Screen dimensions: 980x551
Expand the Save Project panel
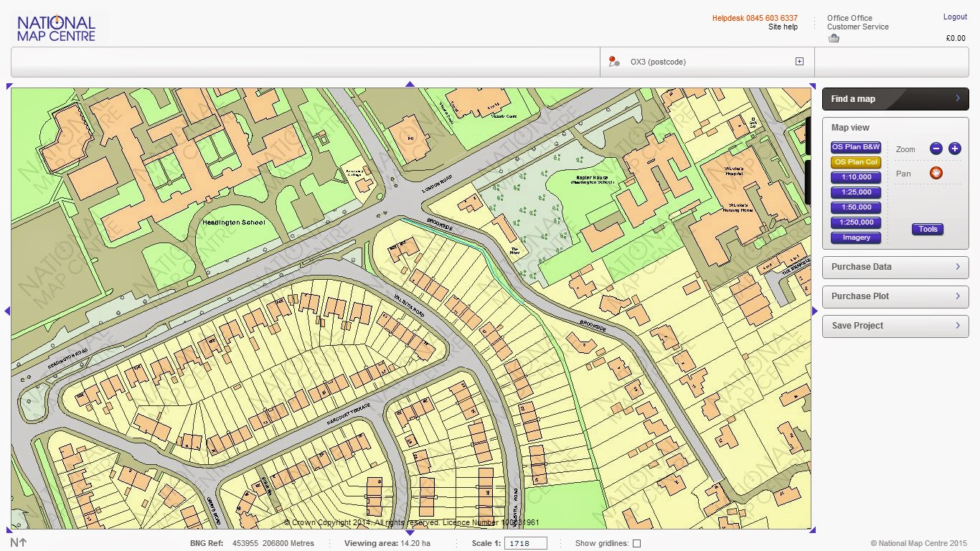[895, 326]
